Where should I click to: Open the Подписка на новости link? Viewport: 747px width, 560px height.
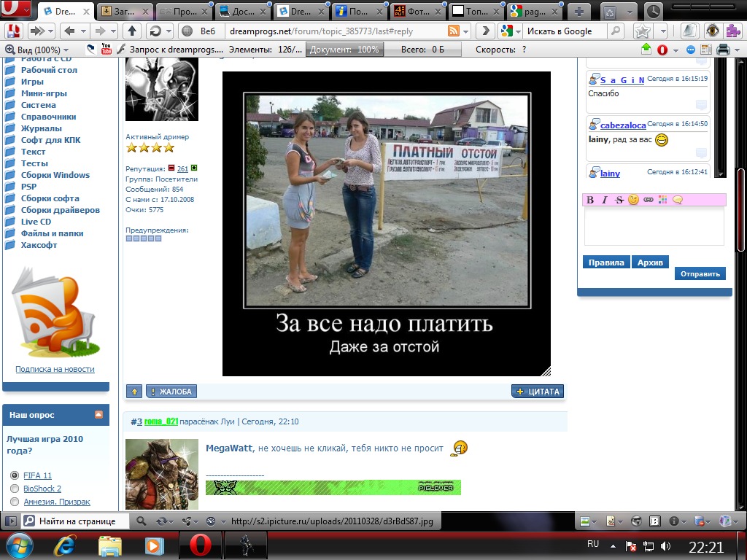point(55,369)
